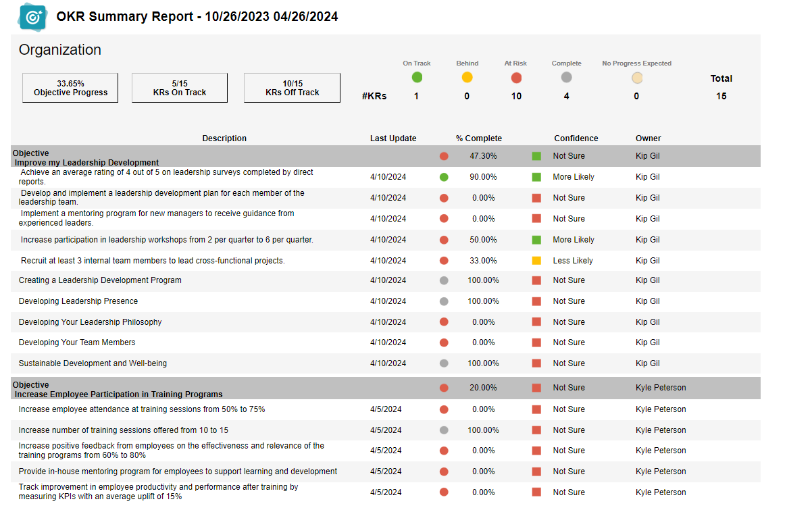Click the gray Complete status circle
The width and height of the screenshot is (812, 510).
pyautogui.click(x=566, y=77)
